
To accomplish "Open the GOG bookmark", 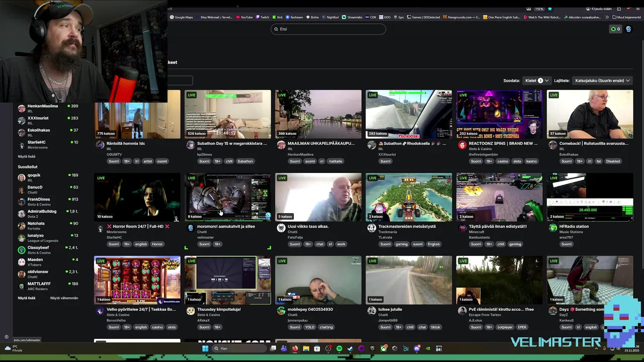I will click(385, 17).
